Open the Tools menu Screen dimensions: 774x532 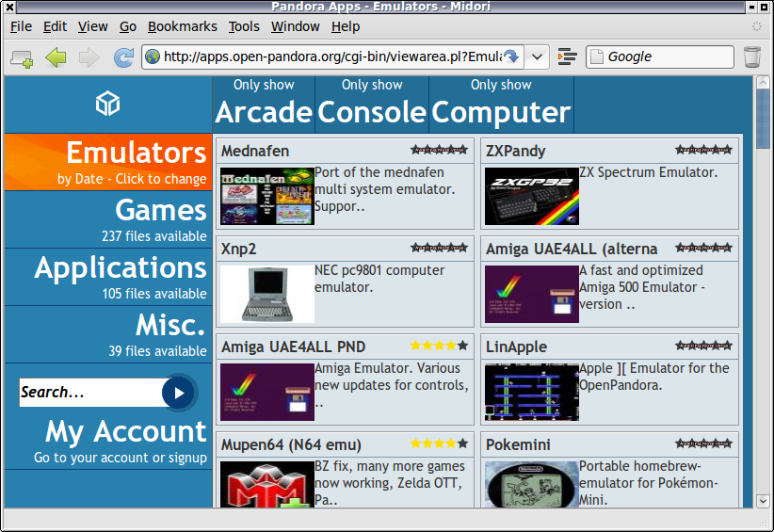click(x=244, y=26)
